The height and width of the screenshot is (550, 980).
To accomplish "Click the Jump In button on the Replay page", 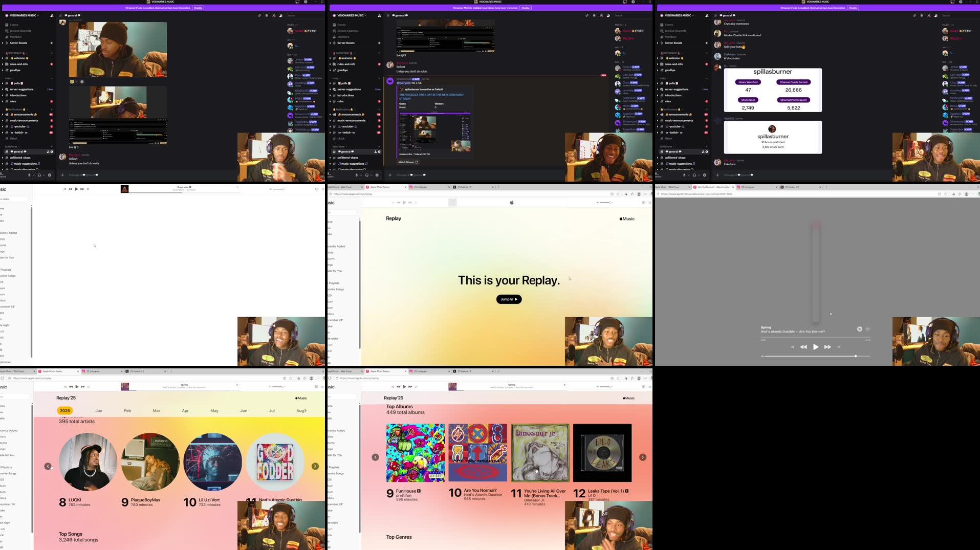I will [508, 299].
